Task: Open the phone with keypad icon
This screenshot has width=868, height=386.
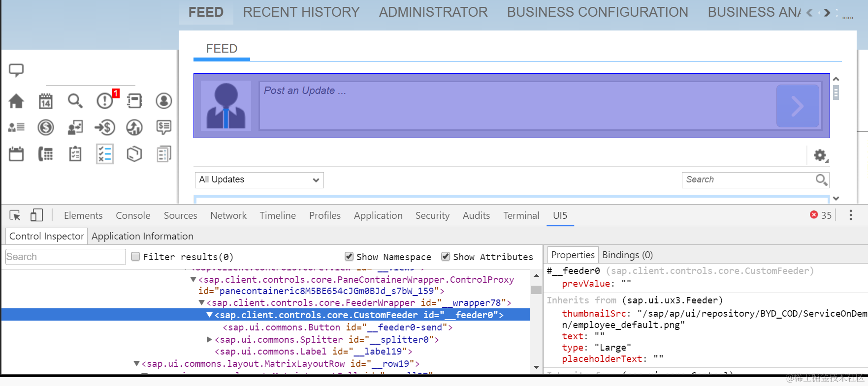Action: click(x=46, y=154)
